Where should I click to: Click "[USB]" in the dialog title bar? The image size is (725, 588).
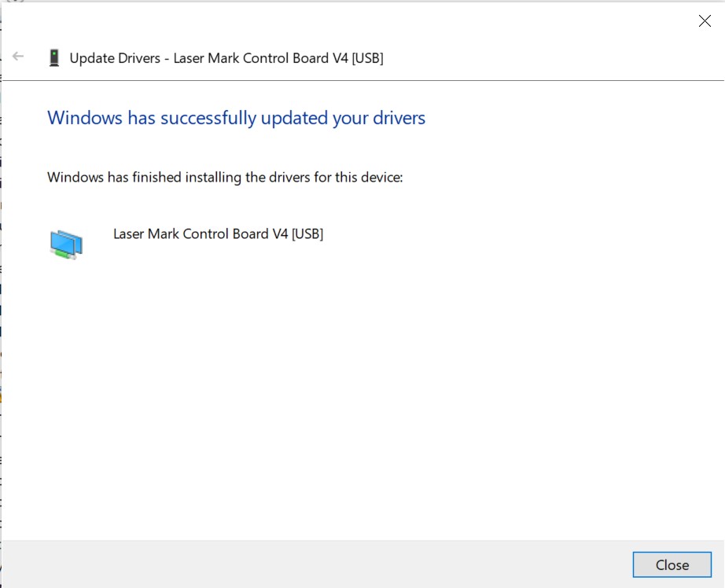(x=367, y=58)
